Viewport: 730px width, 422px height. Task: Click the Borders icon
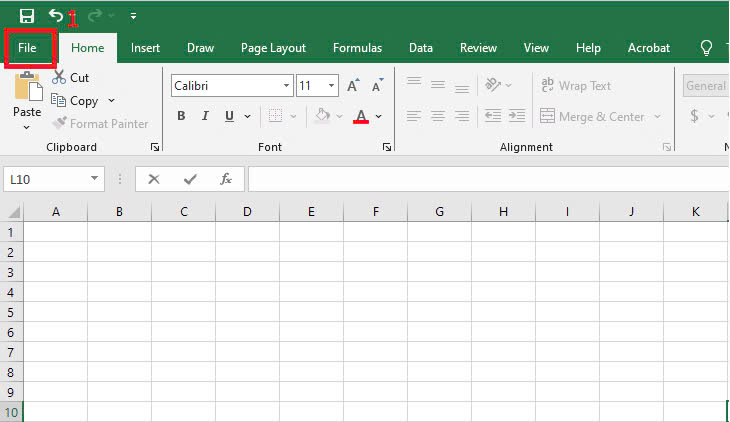(275, 116)
